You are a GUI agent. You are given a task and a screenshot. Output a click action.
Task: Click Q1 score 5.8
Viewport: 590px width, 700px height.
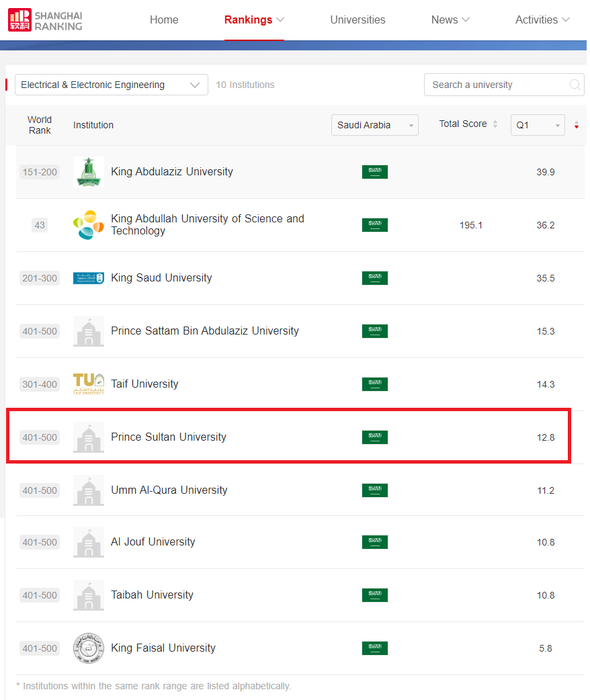(546, 648)
